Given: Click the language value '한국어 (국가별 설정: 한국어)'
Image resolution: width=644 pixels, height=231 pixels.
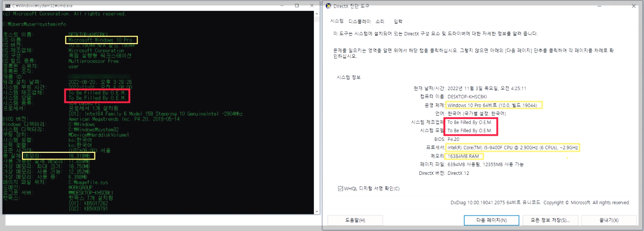Looking at the screenshot, I should coord(477,113).
